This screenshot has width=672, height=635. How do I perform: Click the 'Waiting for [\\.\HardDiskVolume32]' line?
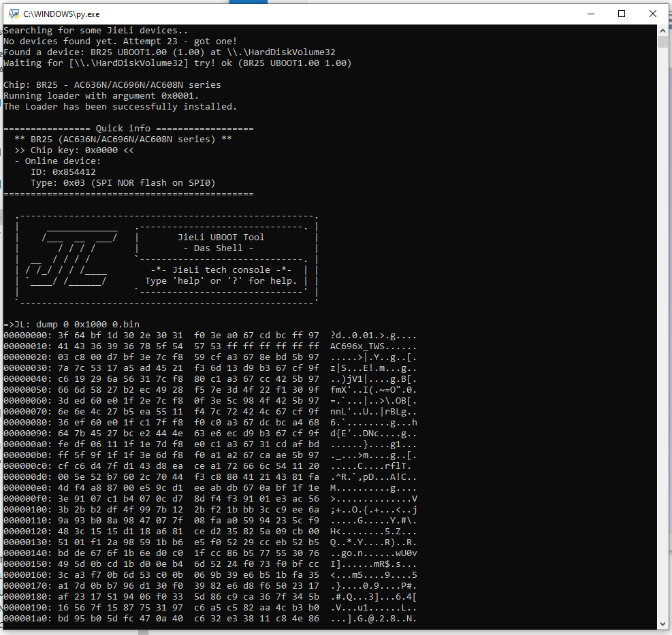coord(178,63)
